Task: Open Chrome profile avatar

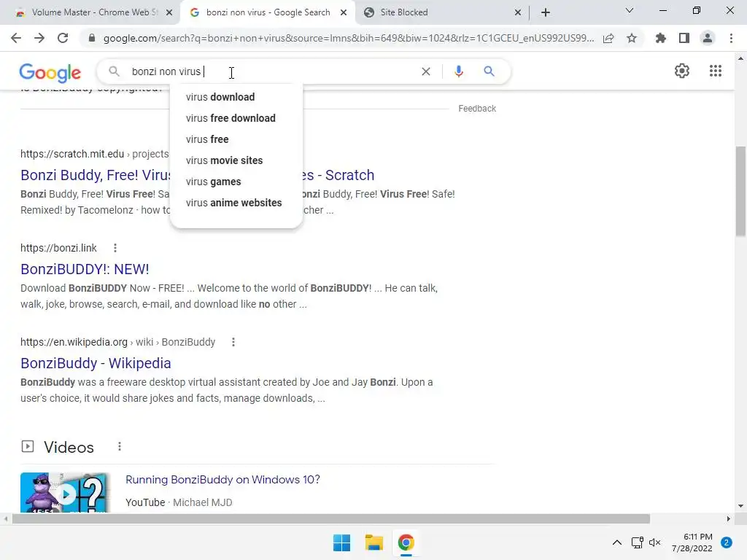Action: (x=708, y=38)
